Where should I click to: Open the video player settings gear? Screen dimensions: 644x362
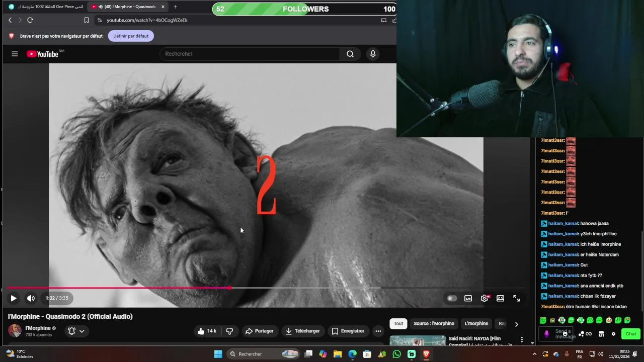(x=485, y=298)
